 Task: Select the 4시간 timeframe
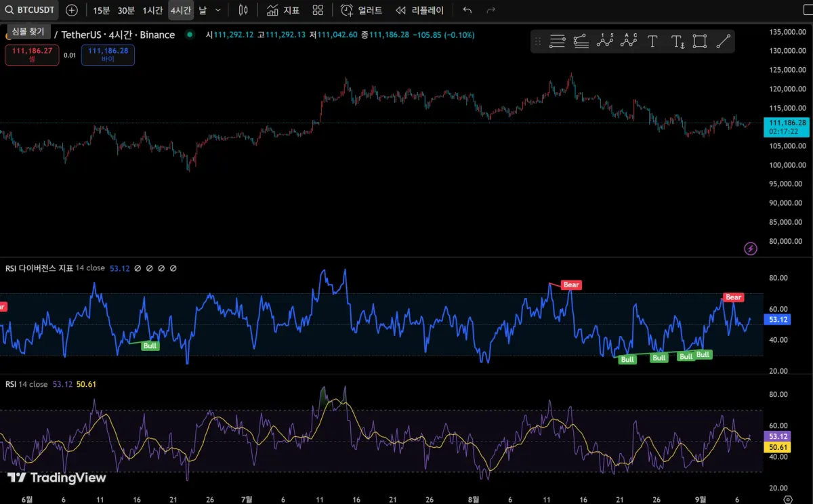(180, 10)
